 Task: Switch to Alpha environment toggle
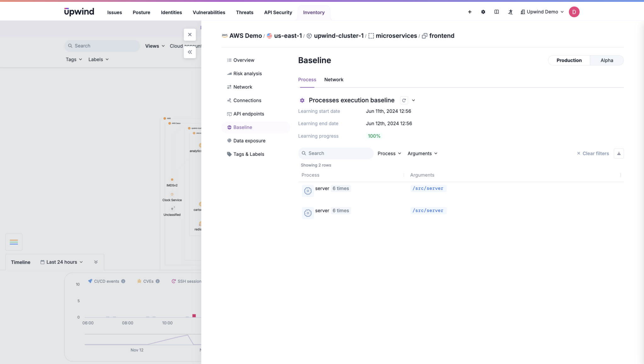[x=607, y=60]
